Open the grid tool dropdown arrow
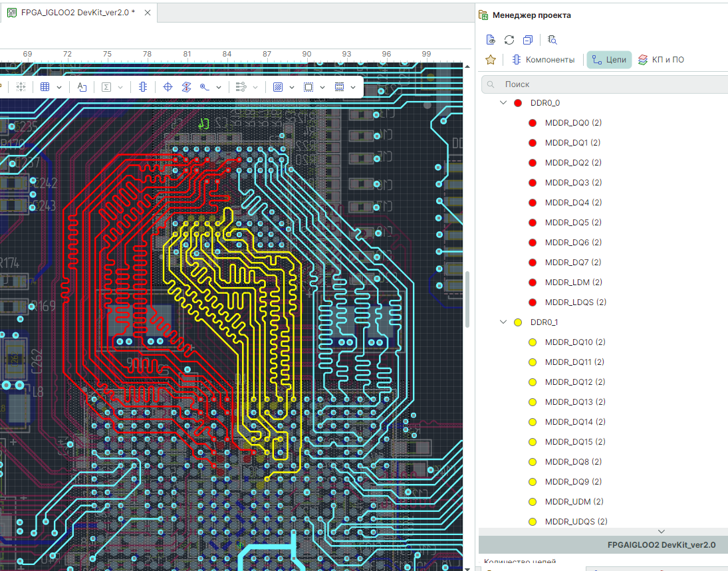The height and width of the screenshot is (571, 728). click(59, 87)
